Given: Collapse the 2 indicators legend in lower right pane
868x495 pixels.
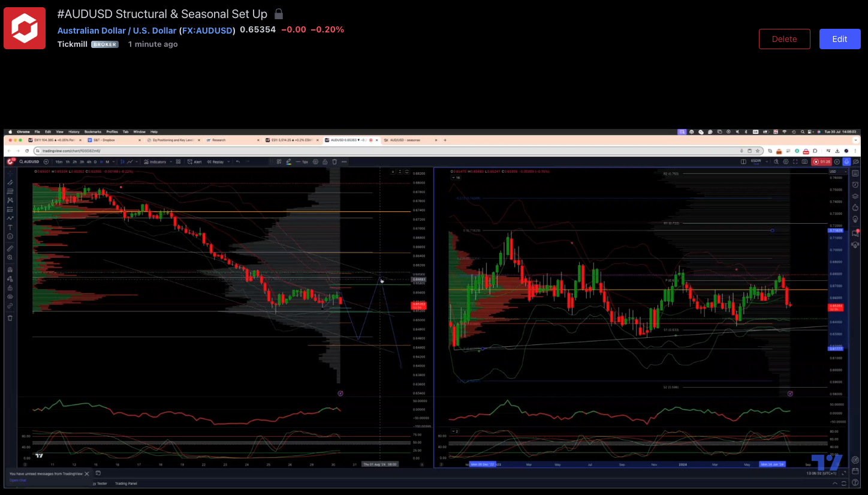Looking at the screenshot, I should point(455,431).
